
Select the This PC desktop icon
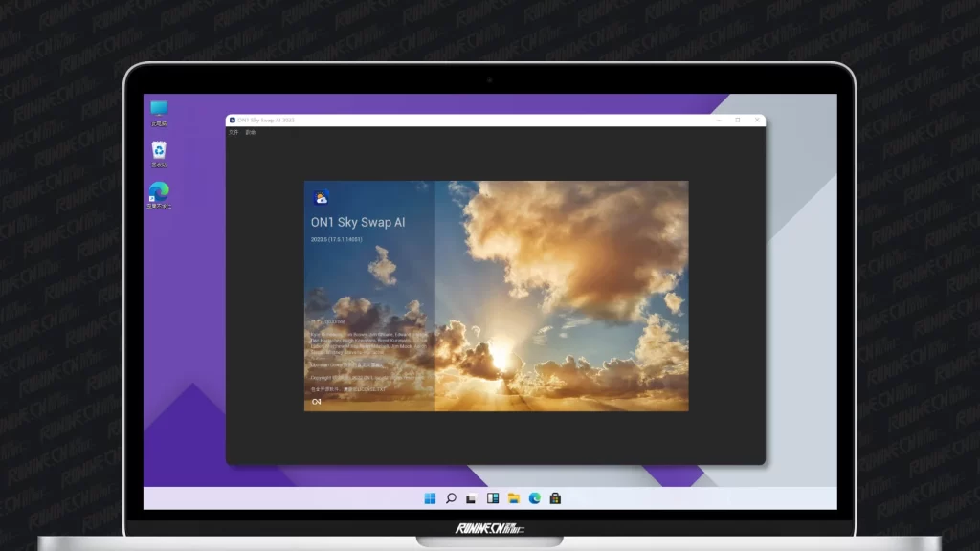(159, 112)
